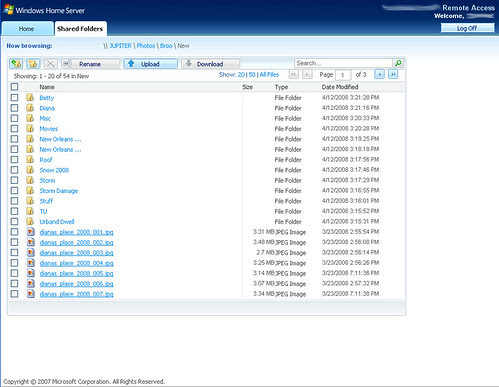Open the TU folder link
The height and width of the screenshot is (387, 499).
[43, 211]
